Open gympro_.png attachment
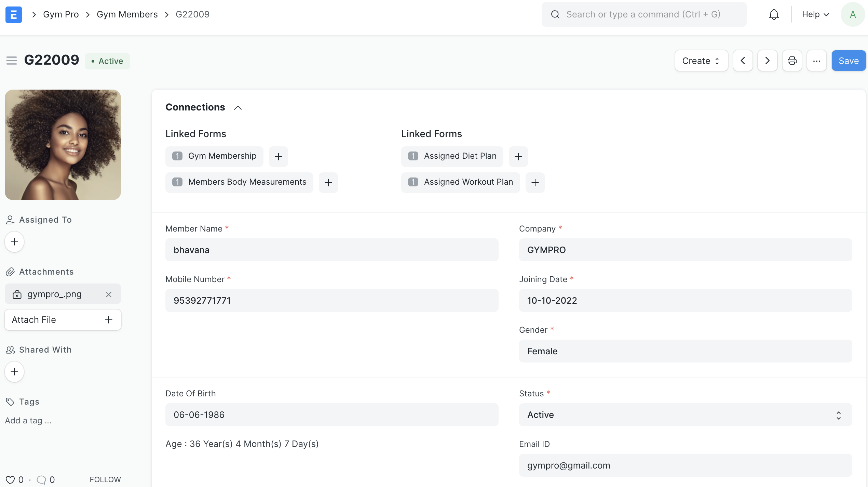 pos(54,294)
